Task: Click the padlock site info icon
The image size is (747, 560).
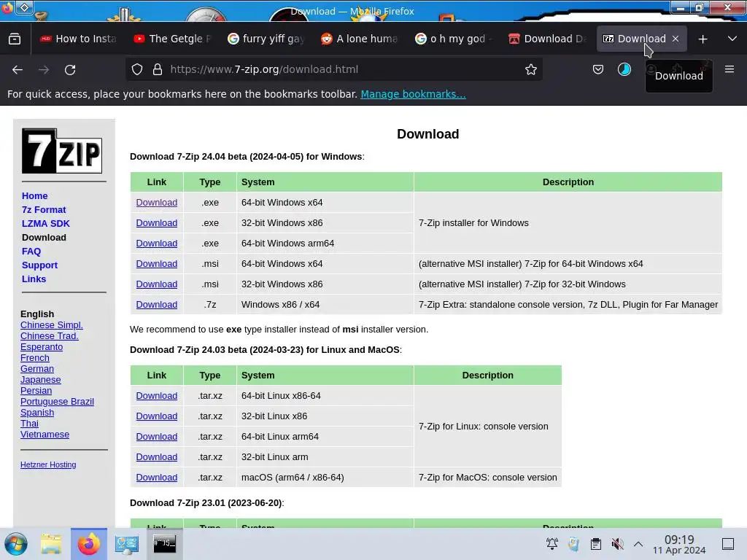Action: [x=158, y=69]
